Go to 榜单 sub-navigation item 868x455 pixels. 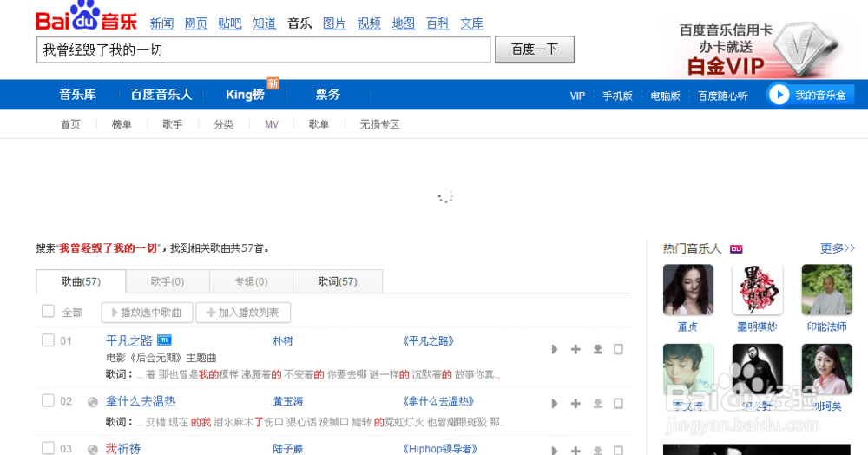pos(122,124)
